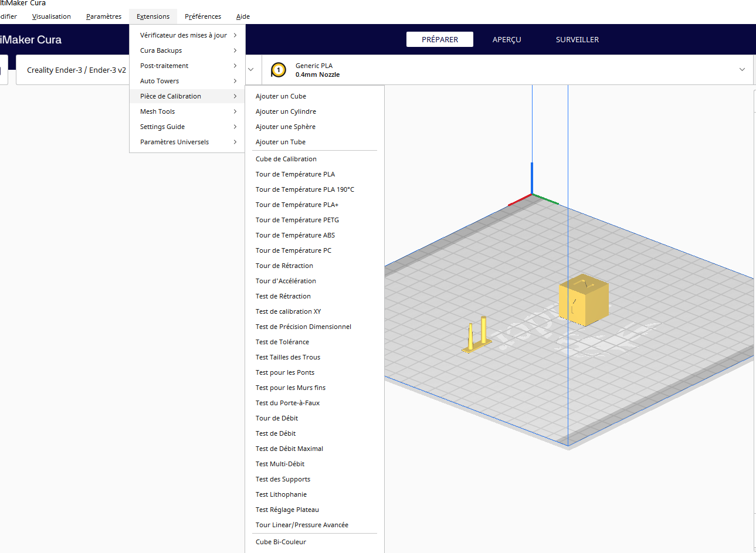This screenshot has height=553, width=756.
Task: Expand Vérificateur des mises à jour submenu
Action: click(x=187, y=35)
